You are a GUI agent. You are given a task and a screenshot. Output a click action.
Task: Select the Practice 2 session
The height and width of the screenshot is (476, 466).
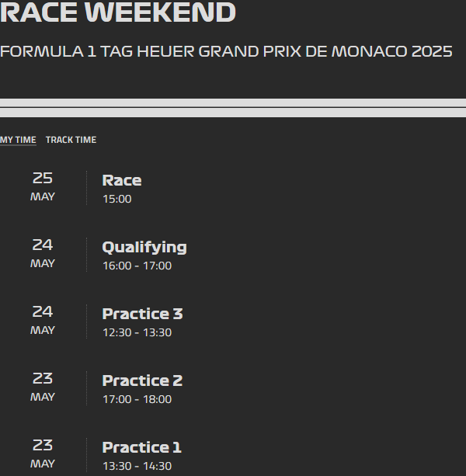click(142, 380)
